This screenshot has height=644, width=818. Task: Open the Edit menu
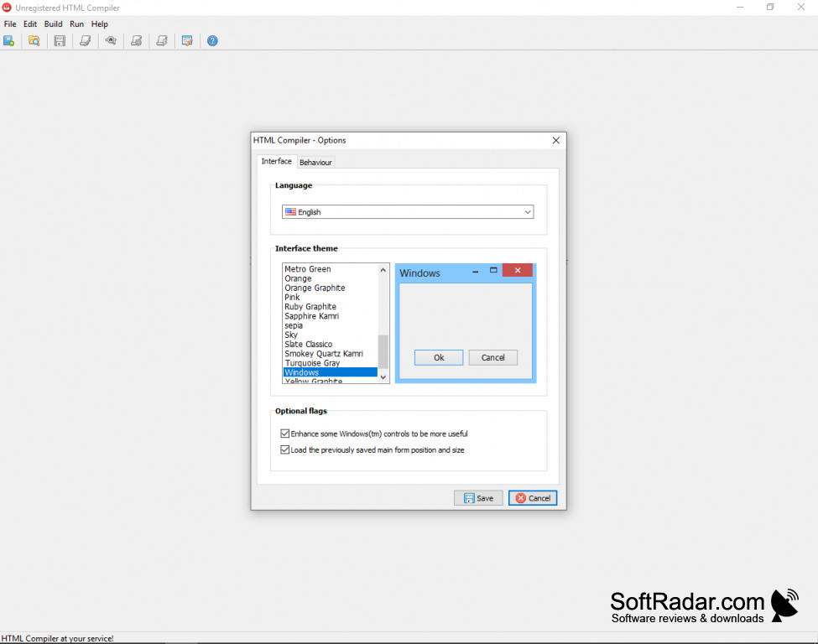[30, 24]
